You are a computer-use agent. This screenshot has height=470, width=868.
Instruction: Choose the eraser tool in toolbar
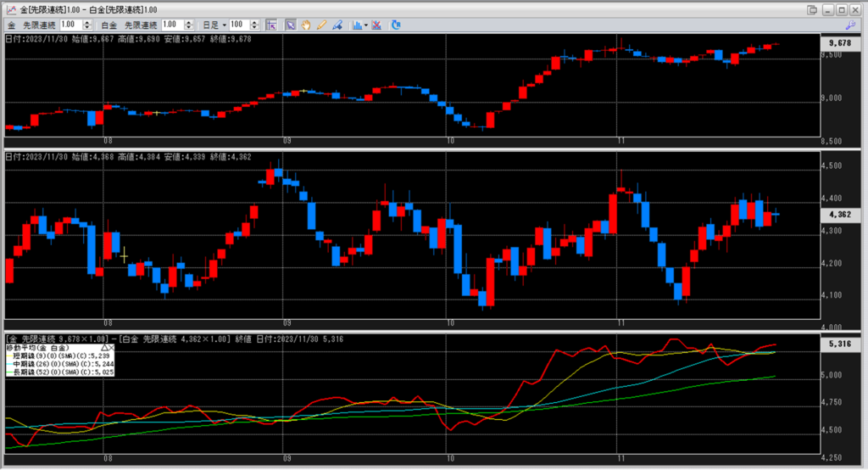coord(337,25)
